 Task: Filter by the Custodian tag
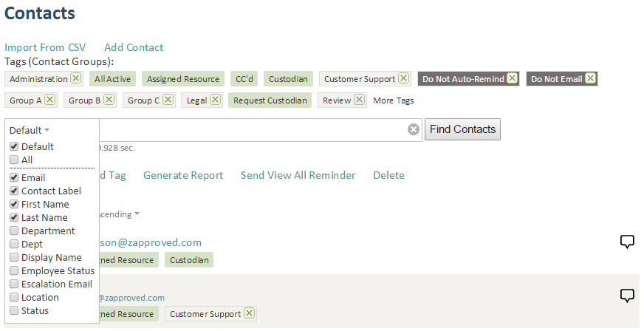pyautogui.click(x=288, y=79)
